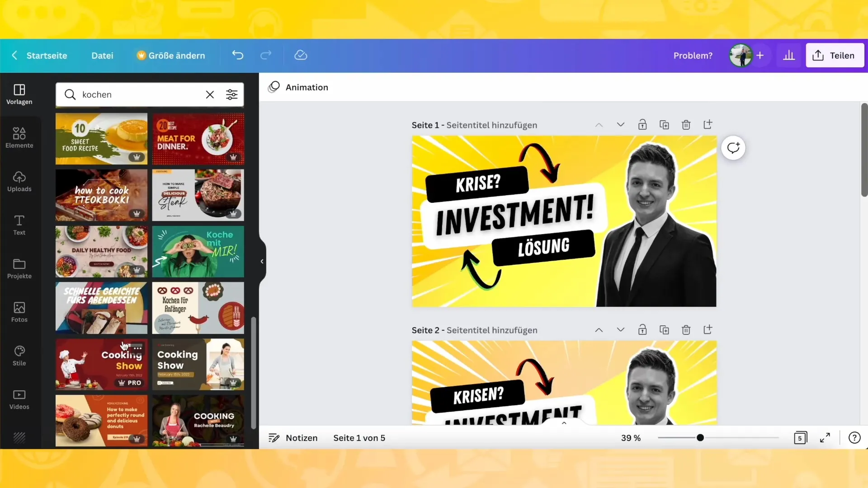Select the Tteokbokki cooking template thumbnail
Viewport: 868px width, 488px height.
pos(101,195)
